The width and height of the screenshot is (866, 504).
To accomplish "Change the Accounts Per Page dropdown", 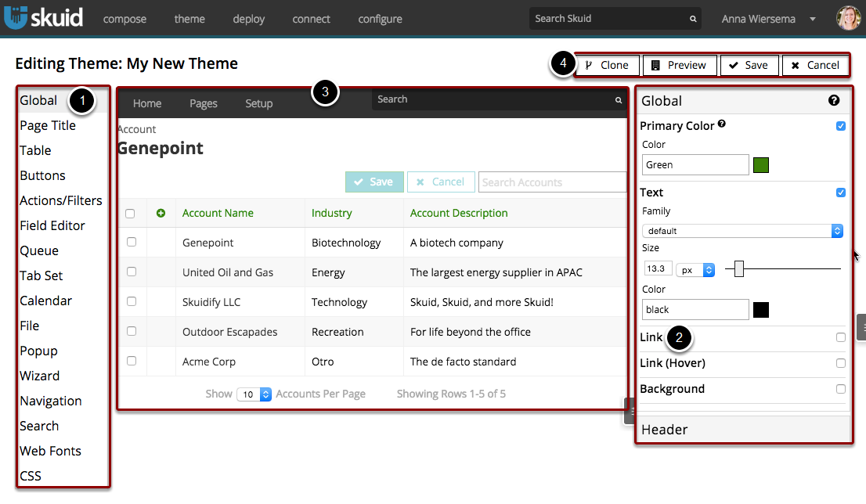I will [x=254, y=394].
